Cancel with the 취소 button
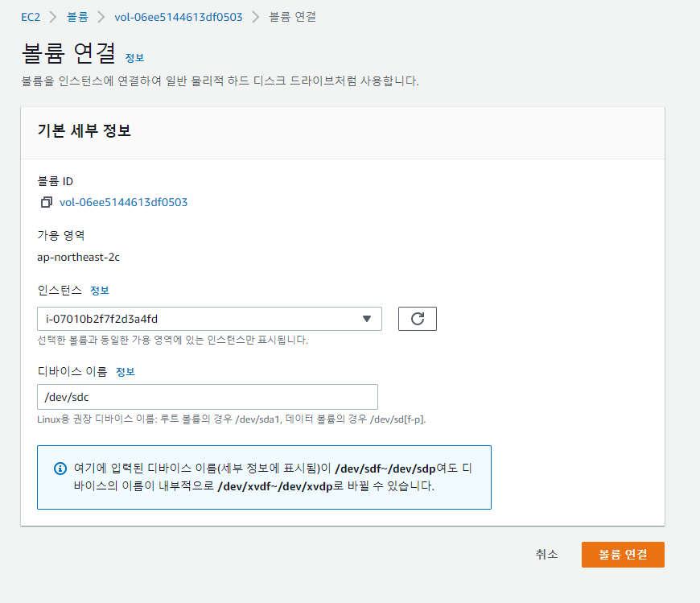 [547, 555]
